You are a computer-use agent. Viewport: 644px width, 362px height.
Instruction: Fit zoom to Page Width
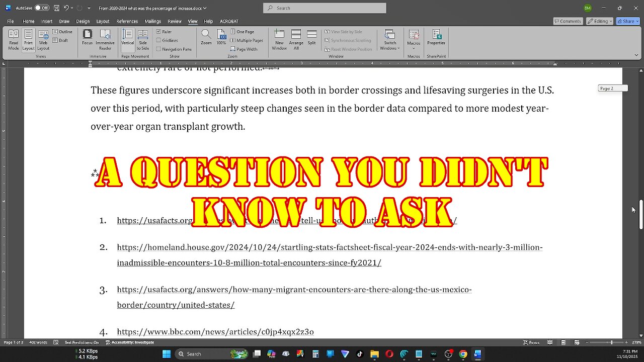point(244,49)
